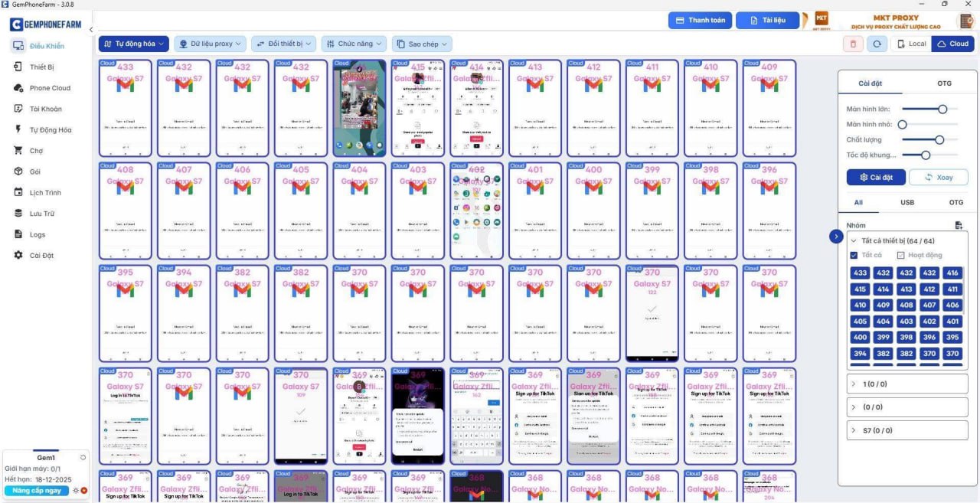The width and height of the screenshot is (980, 503).
Task: Open the Gói package icon
Action: click(x=18, y=171)
